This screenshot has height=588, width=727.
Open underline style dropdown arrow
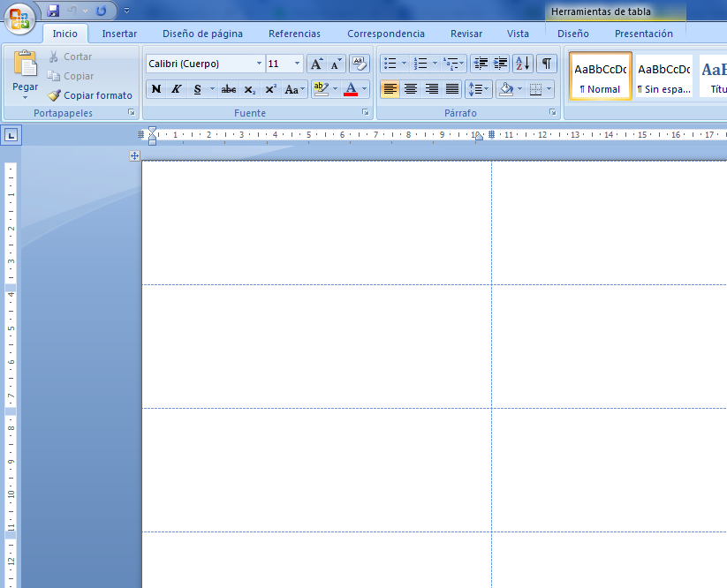(x=212, y=89)
